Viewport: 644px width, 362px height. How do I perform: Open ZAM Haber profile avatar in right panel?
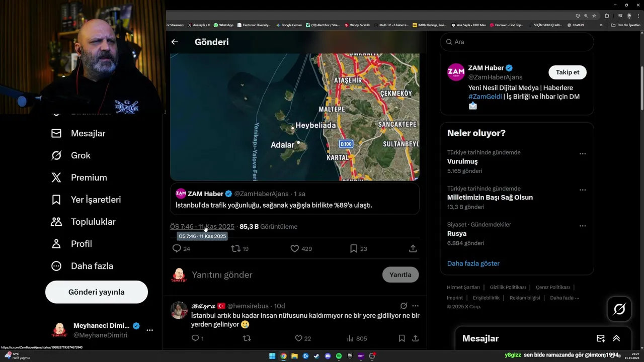456,72
